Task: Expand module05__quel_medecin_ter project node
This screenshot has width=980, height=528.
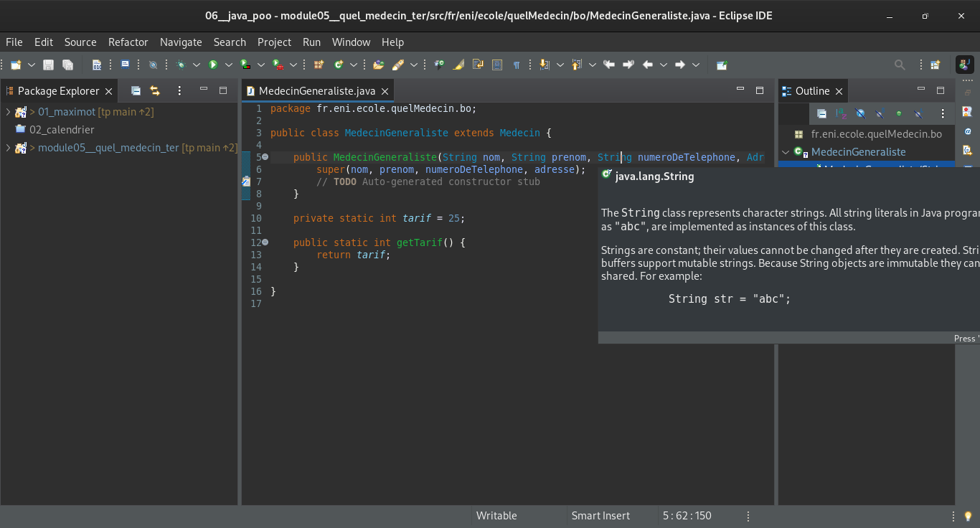Action: (8, 148)
